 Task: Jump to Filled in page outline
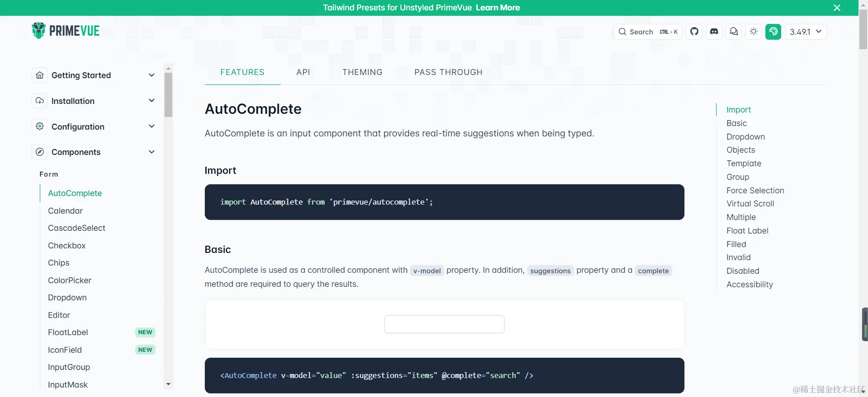[x=736, y=244]
